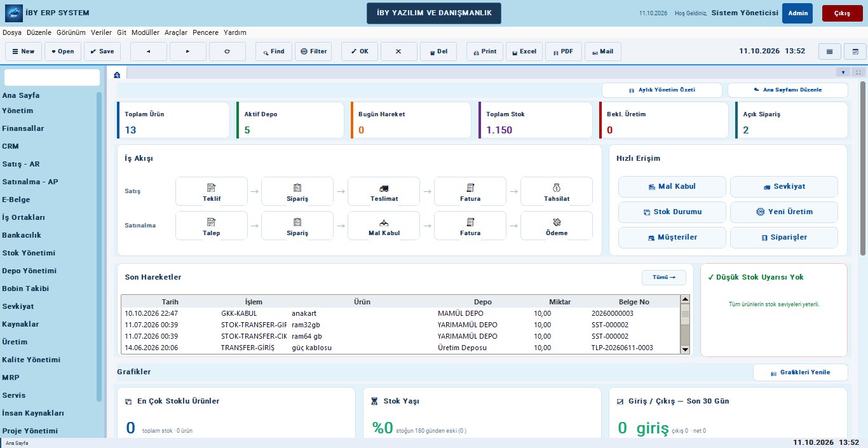
Task: Open the Ödeme step in İş Akışı
Action: point(557,226)
